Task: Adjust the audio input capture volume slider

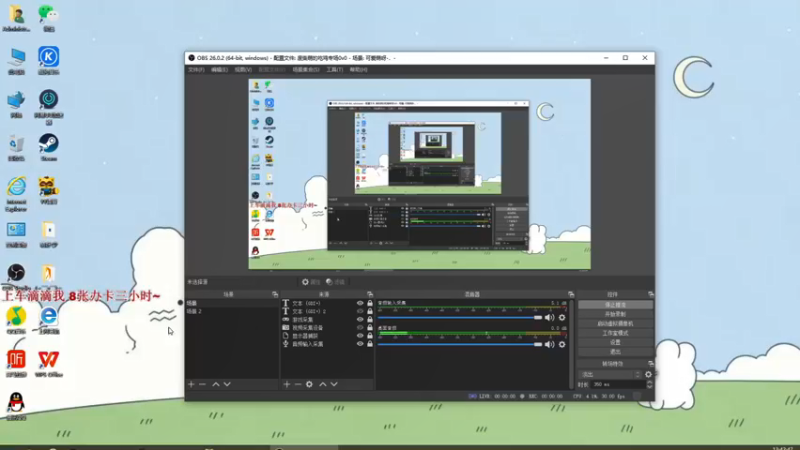Action: tap(460, 317)
